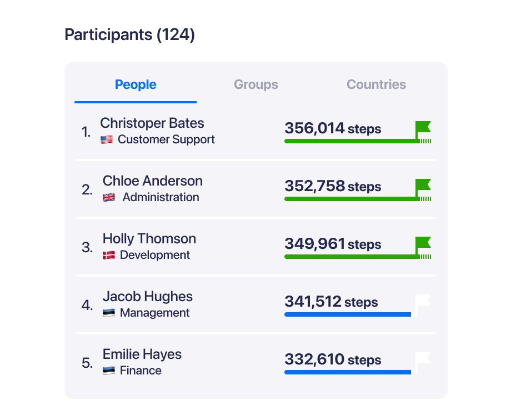
Task: Click Emilie Hayes's 332,610 steps count
Action: pos(333,359)
